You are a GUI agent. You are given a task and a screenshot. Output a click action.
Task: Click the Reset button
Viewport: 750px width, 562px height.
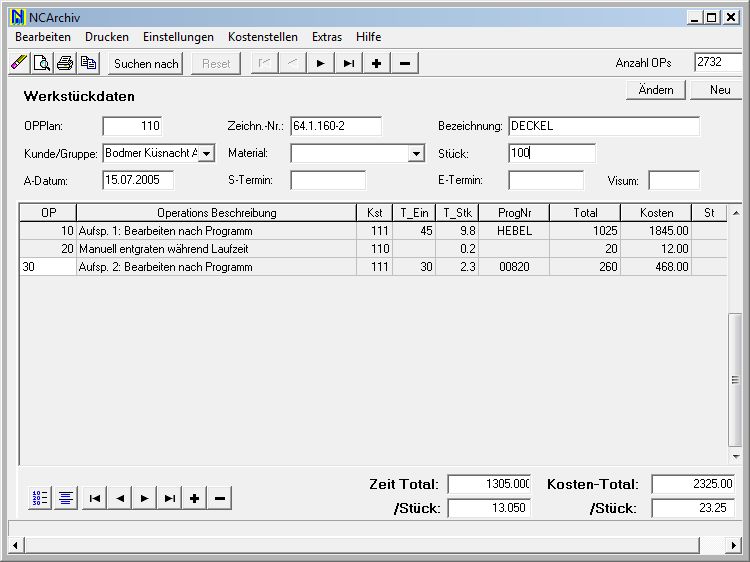tap(216, 64)
